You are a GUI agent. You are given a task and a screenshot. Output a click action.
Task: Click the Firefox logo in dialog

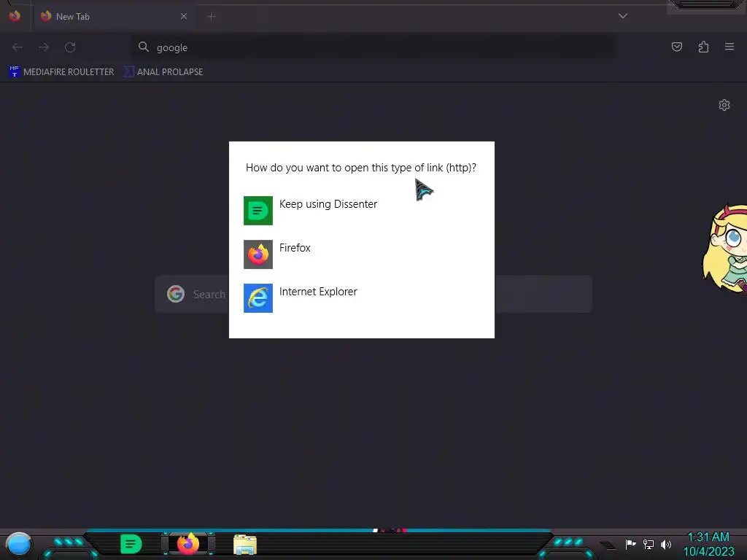[258, 254]
